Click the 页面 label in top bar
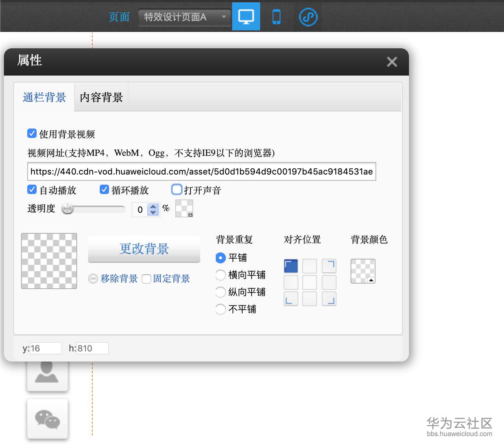 point(119,17)
